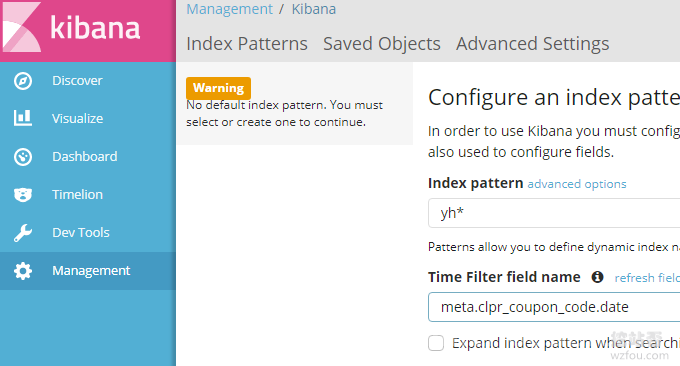Click the refresh fields link
This screenshot has height=366, width=680.
(647, 278)
